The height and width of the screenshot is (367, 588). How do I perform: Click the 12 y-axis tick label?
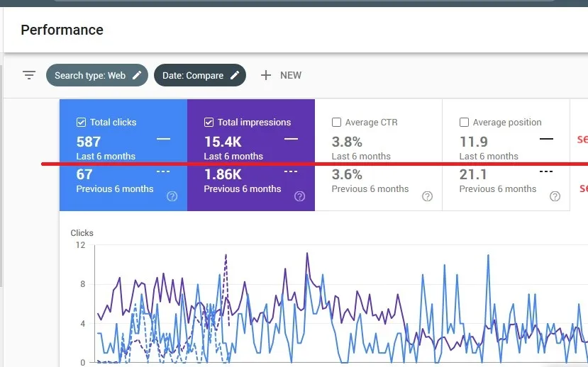click(x=80, y=245)
